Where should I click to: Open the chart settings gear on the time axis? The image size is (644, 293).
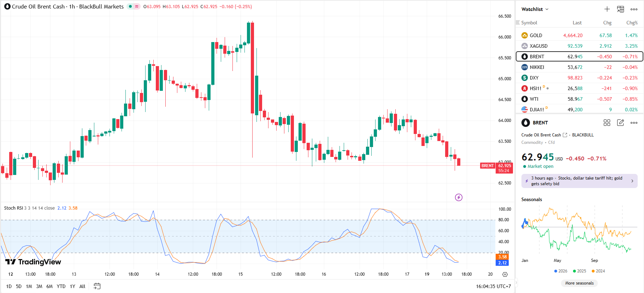505,274
